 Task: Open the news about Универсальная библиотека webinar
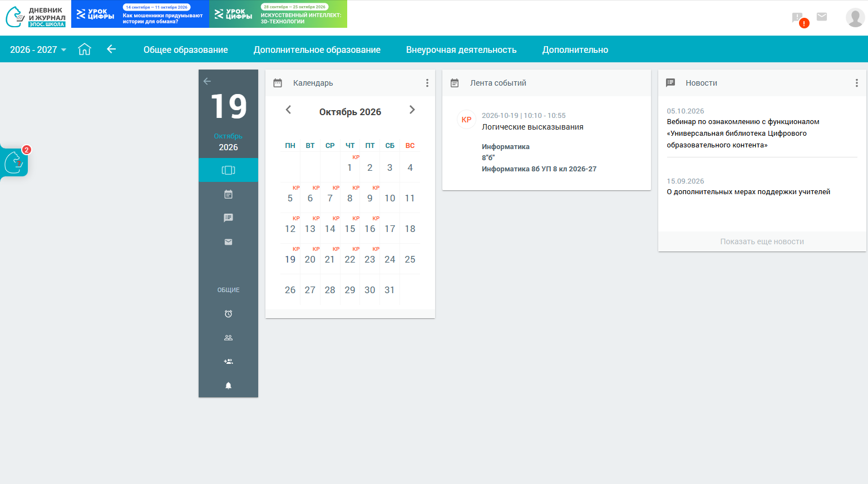click(x=743, y=134)
